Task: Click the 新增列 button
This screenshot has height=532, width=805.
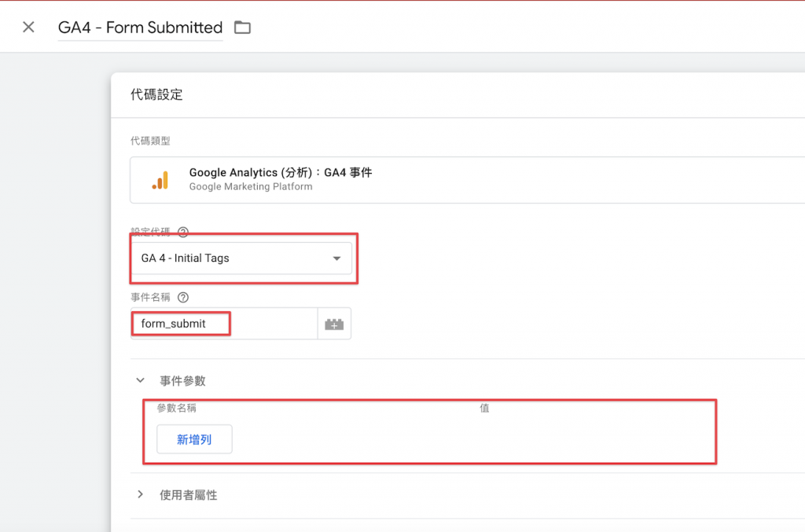Action: (x=194, y=439)
